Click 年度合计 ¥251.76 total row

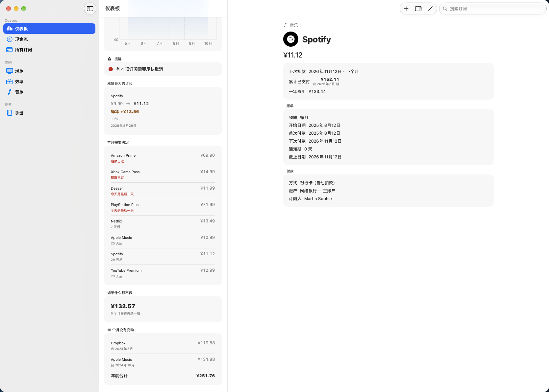click(x=163, y=376)
